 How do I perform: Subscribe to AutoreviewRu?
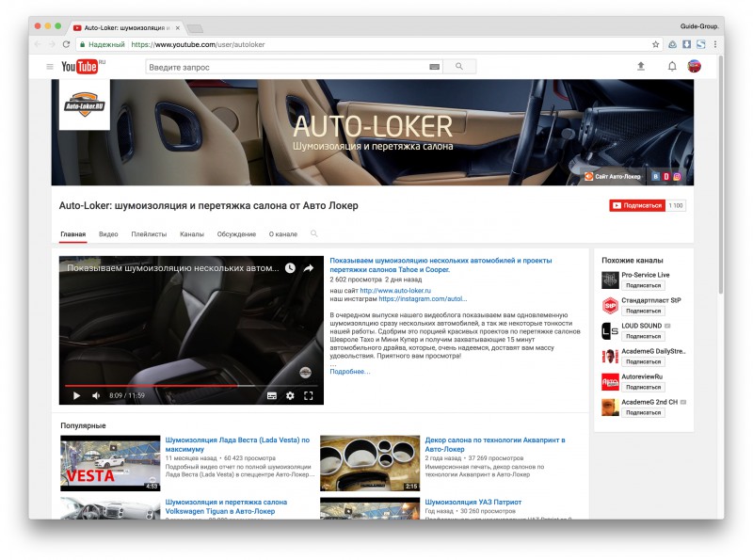(x=643, y=387)
